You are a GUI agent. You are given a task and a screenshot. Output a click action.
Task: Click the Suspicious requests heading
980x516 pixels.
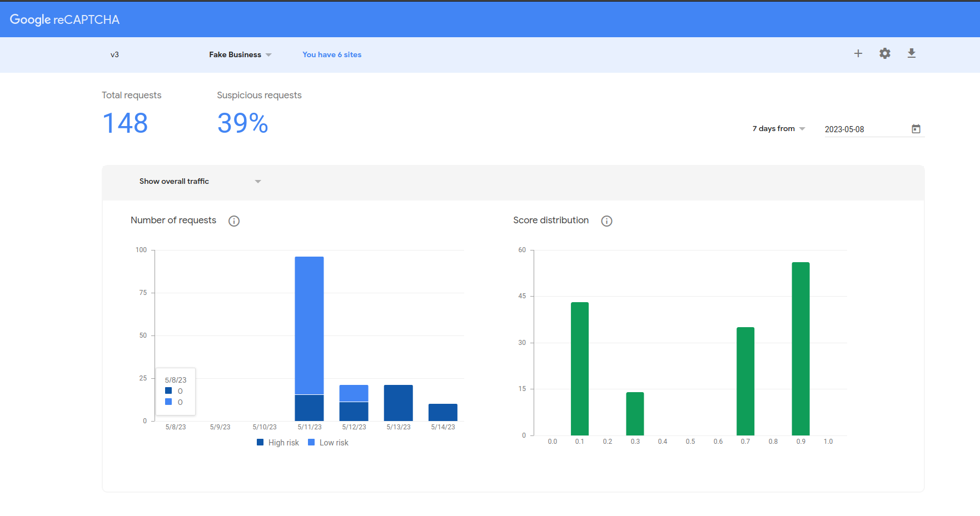259,95
